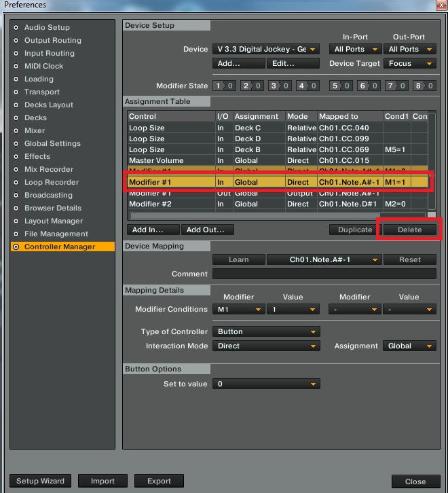Open first Modifier M1 condition dropdown

239,310
